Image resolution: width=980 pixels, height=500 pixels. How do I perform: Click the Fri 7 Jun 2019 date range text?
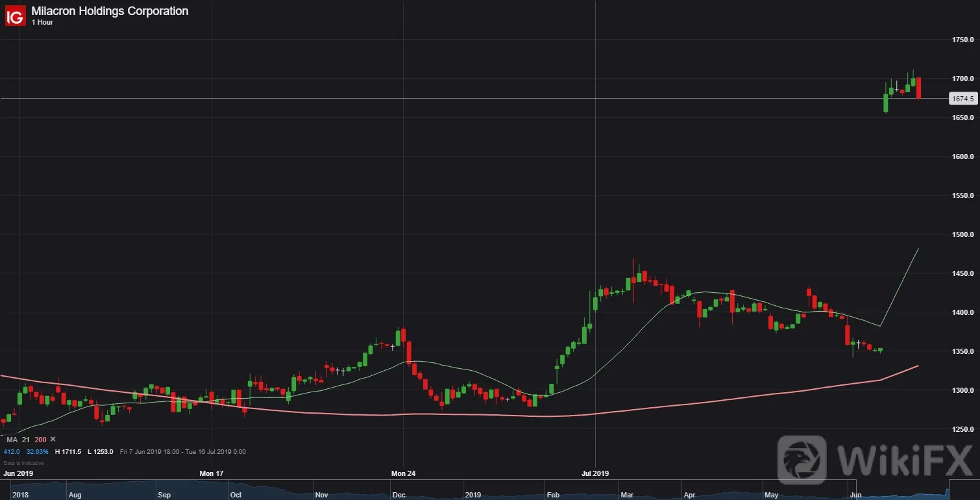click(x=183, y=451)
